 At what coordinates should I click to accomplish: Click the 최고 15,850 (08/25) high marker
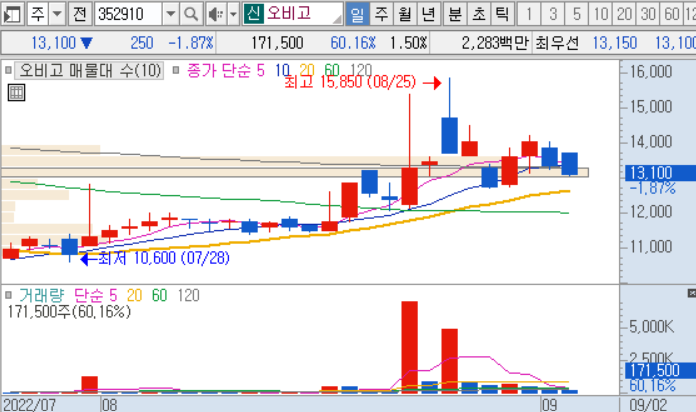[350, 82]
